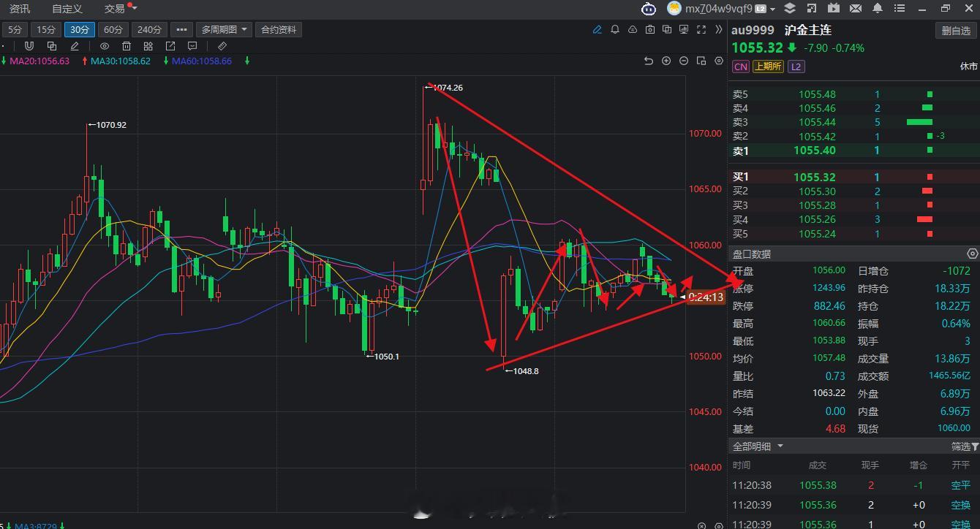Click the overlapping squares icon above the chart

click(x=667, y=30)
